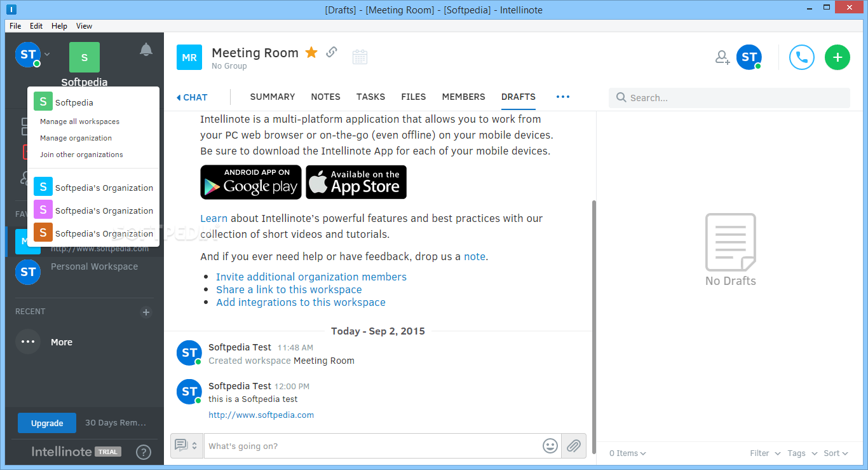Add a recent item with the plus icon
Screen dimensions: 868x470
[x=146, y=312]
